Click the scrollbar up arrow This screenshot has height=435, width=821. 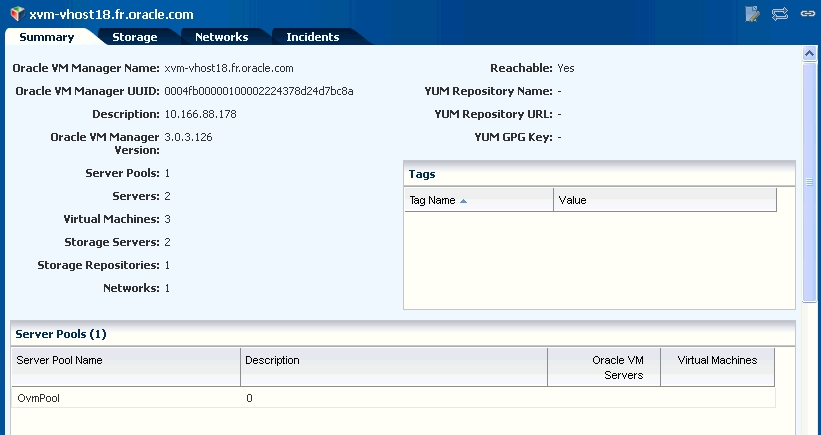(809, 53)
